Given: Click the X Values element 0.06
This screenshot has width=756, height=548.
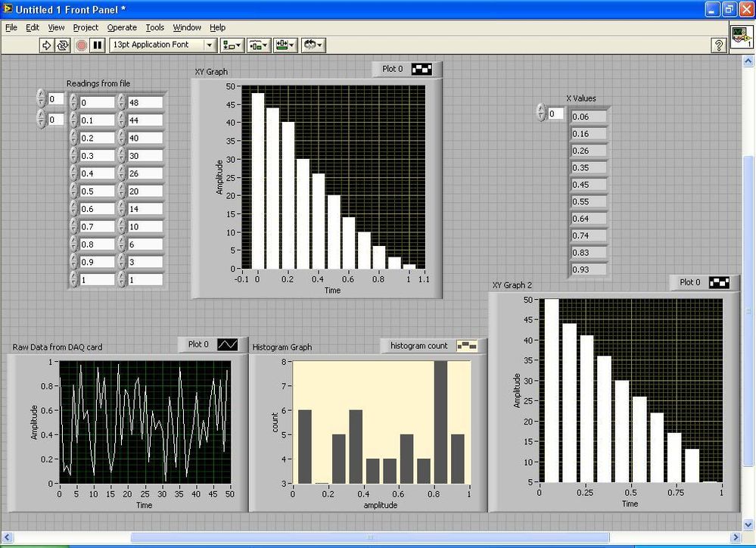Looking at the screenshot, I should tap(589, 117).
